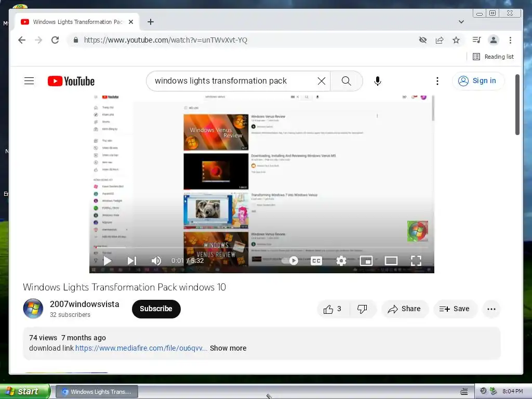Sign in to YouTube
The width and height of the screenshot is (532, 399).
click(x=478, y=81)
